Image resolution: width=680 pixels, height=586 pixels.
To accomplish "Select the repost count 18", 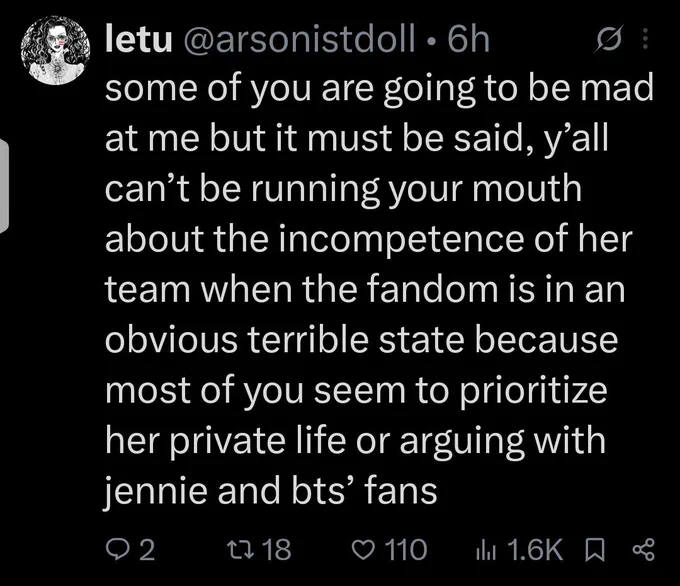I will pyautogui.click(x=278, y=550).
